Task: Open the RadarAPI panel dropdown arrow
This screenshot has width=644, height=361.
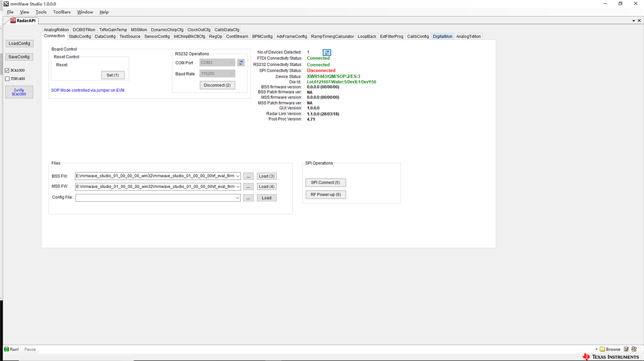Action: pyautogui.click(x=634, y=21)
